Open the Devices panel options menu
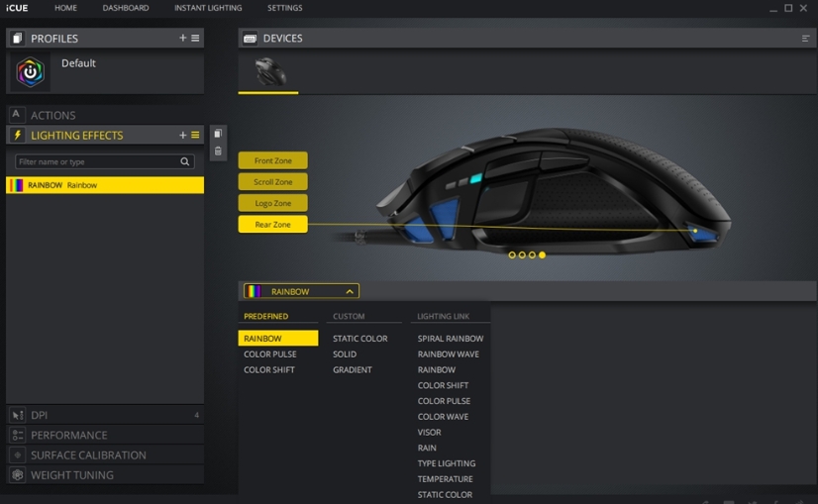The width and height of the screenshot is (818, 504). [805, 38]
